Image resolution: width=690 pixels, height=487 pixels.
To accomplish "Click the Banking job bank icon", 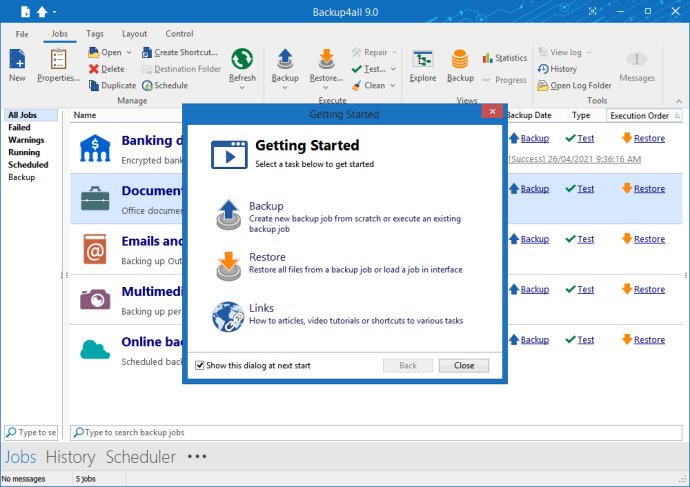I will click(95, 148).
